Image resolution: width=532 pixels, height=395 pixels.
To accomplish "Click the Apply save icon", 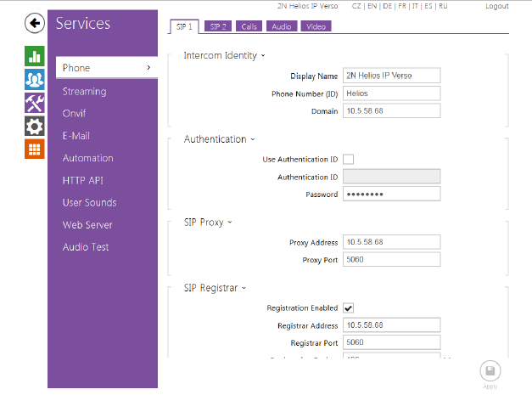I will coord(490,371).
